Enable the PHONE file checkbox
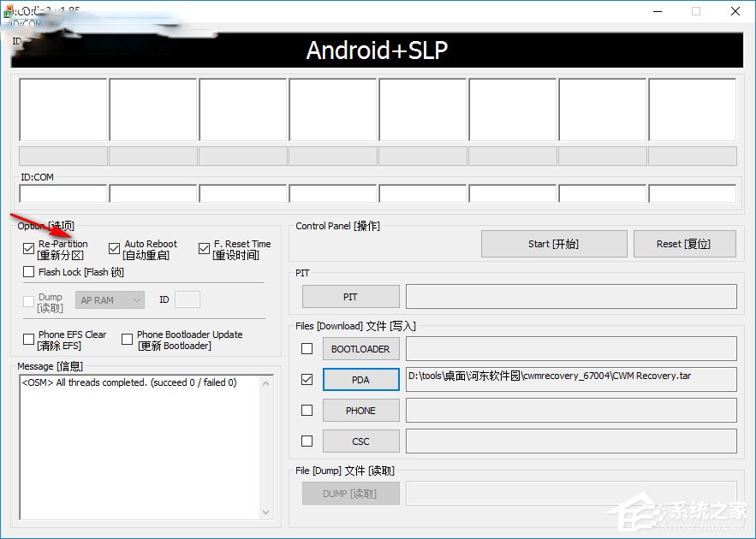Viewport: 756px width, 539px height. 306,410
